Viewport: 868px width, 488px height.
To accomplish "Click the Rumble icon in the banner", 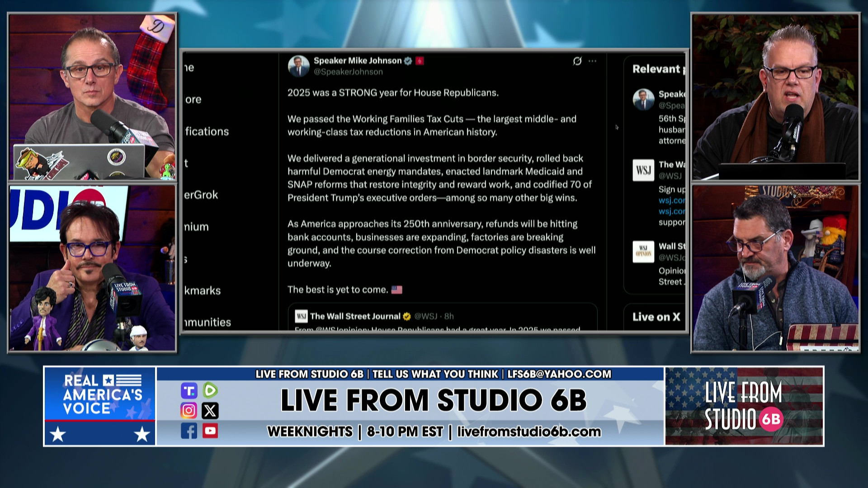I will point(210,390).
